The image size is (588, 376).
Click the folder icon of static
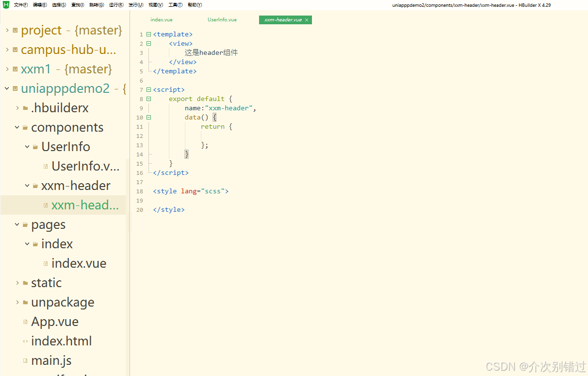coord(25,283)
